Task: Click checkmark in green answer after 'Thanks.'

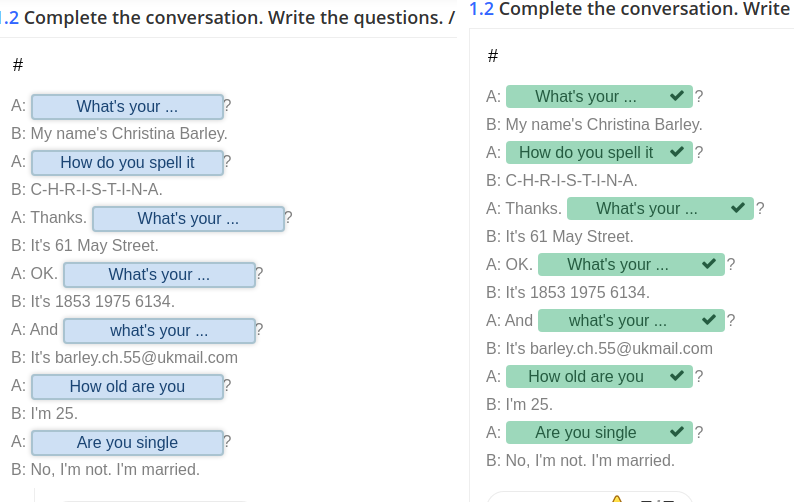Action: pos(738,208)
